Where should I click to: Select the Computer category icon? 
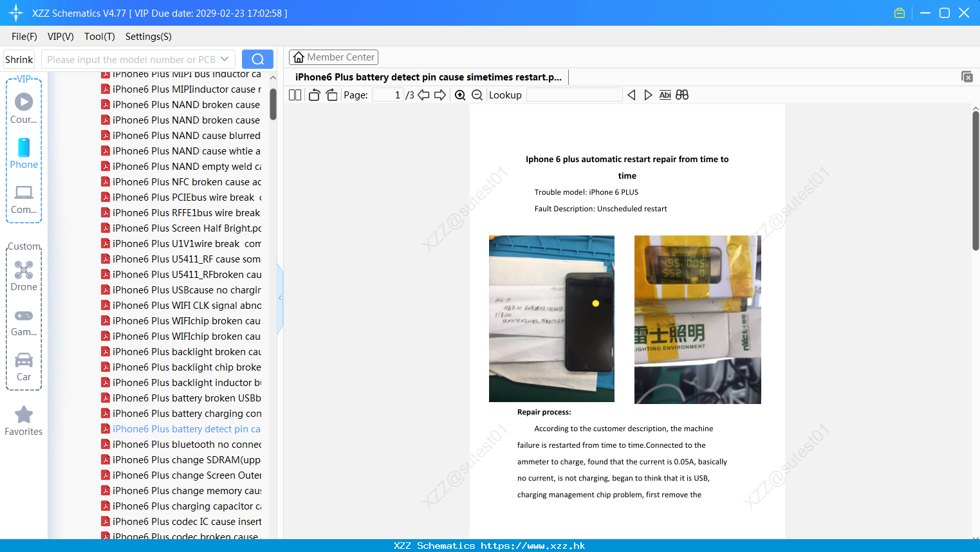24,199
